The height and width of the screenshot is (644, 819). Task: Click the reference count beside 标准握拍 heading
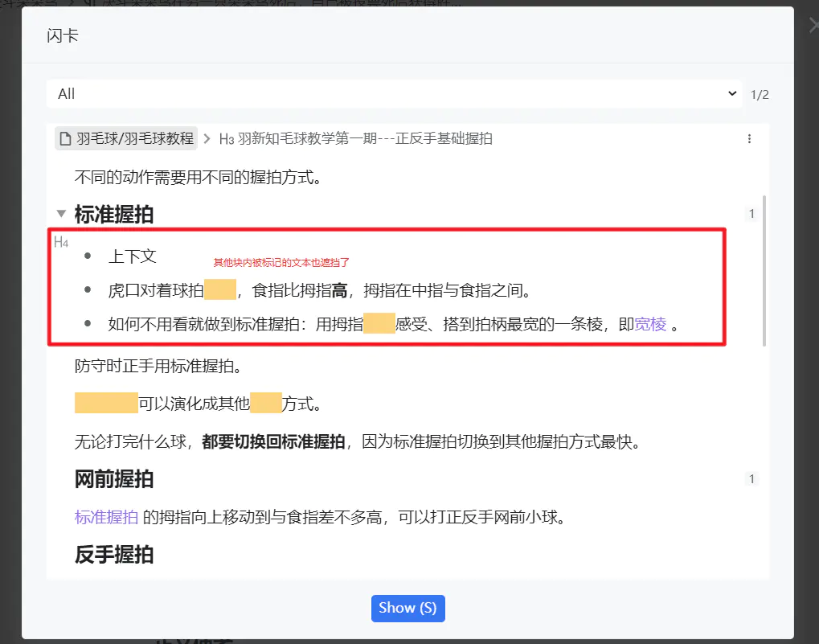tap(751, 214)
